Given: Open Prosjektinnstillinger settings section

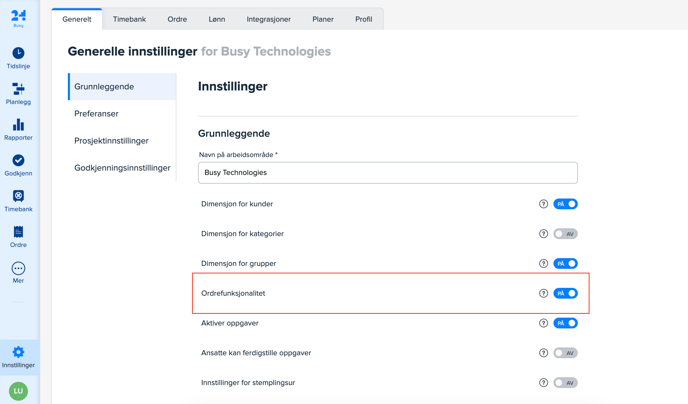Looking at the screenshot, I should [x=111, y=141].
